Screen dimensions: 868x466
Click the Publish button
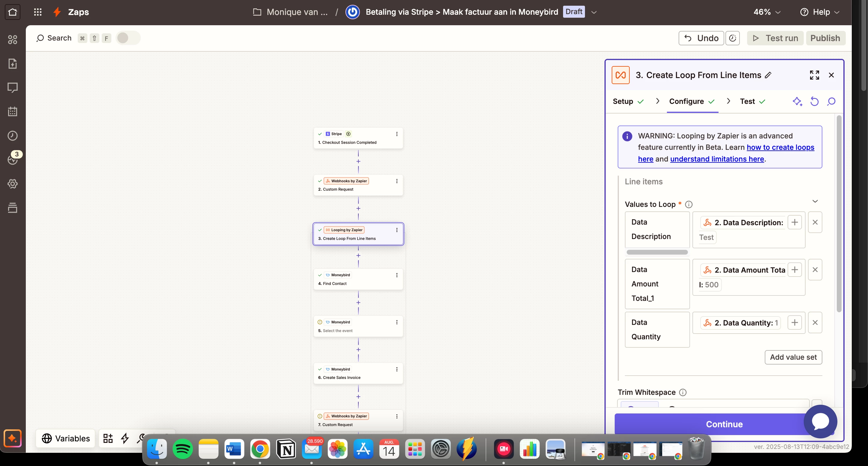click(x=825, y=38)
